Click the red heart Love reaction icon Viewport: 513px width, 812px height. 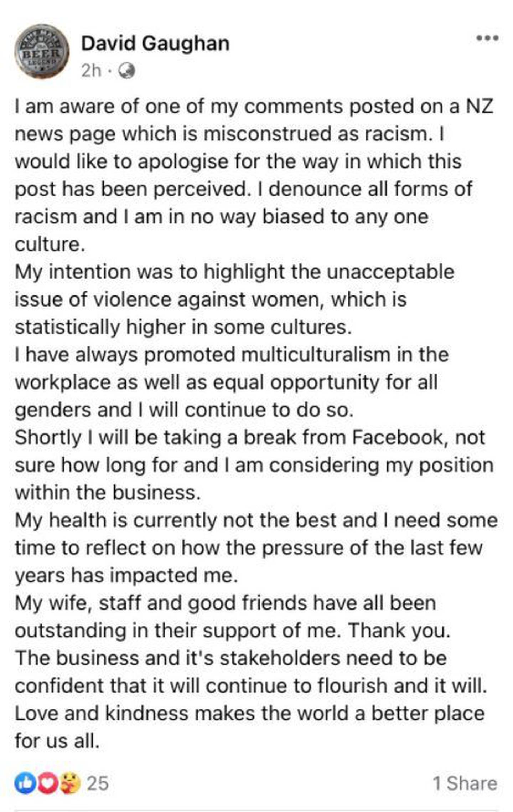48,783
